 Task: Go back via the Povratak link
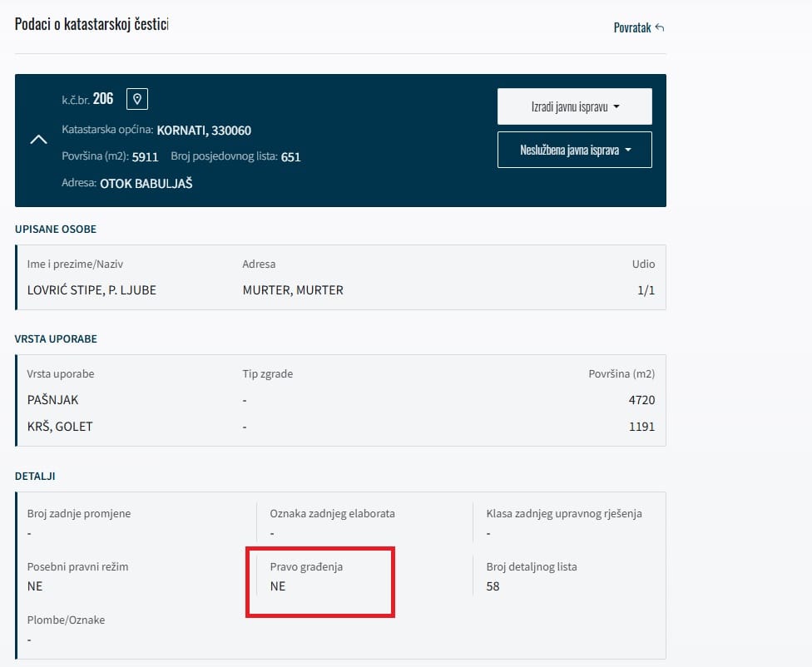click(x=632, y=27)
